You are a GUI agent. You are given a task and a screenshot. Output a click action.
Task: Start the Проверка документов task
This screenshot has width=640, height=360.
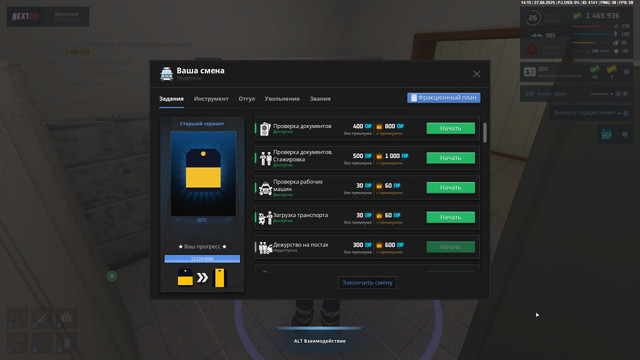point(451,128)
